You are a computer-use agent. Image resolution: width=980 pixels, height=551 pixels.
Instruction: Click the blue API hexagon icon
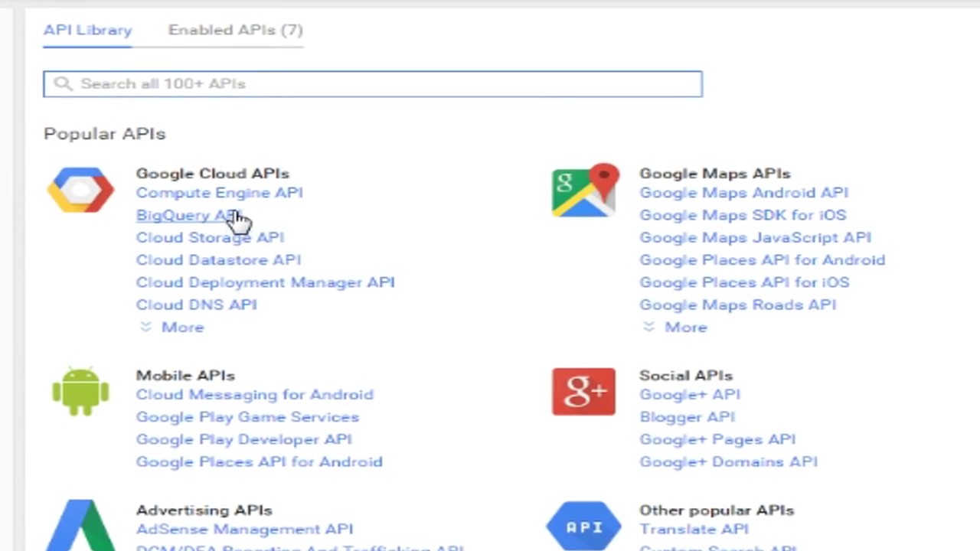tap(583, 526)
